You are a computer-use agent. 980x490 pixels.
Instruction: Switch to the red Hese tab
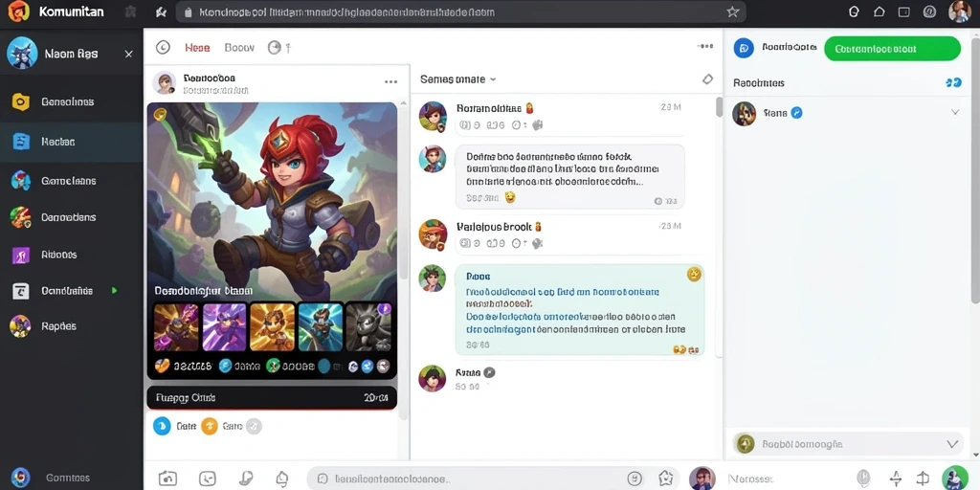pyautogui.click(x=197, y=48)
